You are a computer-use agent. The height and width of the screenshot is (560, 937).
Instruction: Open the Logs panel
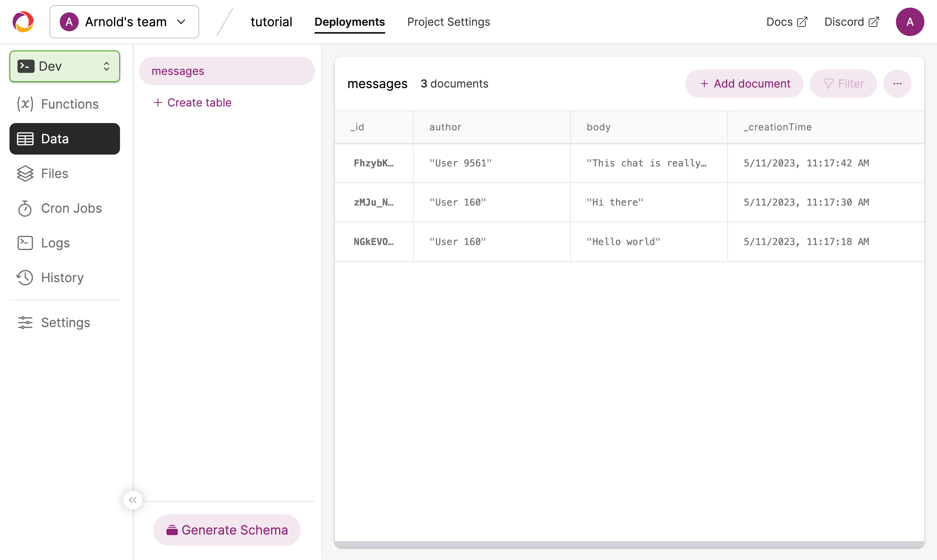55,243
